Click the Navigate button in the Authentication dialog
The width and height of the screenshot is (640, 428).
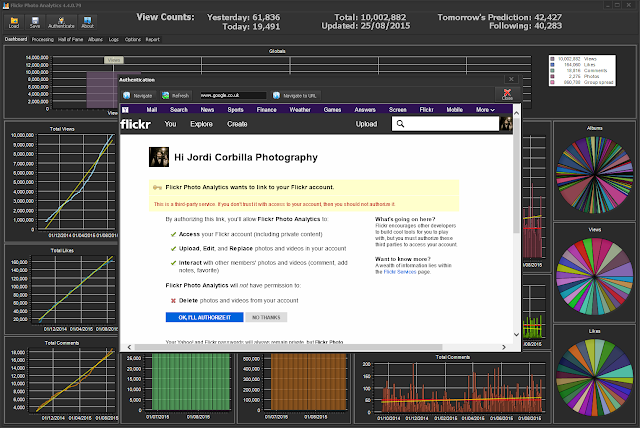tap(138, 95)
